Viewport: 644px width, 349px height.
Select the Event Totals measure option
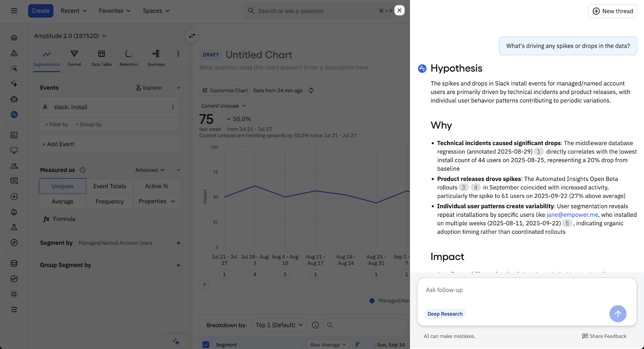(x=109, y=186)
